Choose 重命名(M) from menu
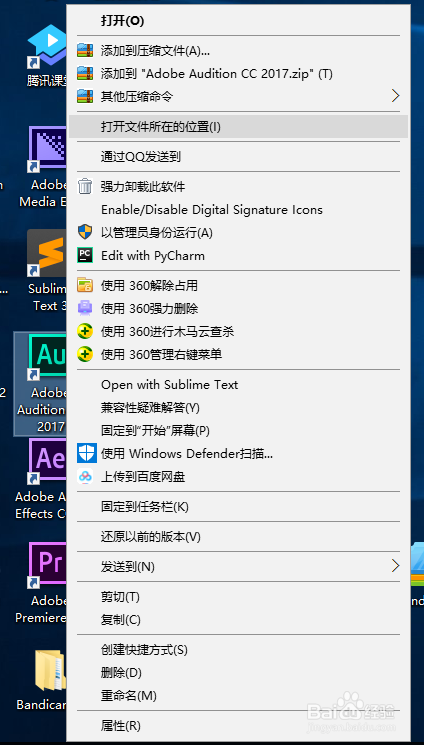 click(239, 696)
